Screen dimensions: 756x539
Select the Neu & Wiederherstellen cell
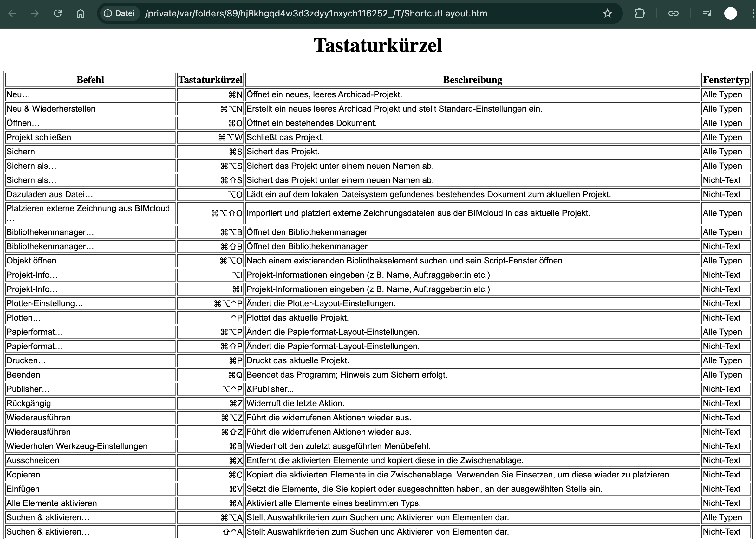click(90, 109)
